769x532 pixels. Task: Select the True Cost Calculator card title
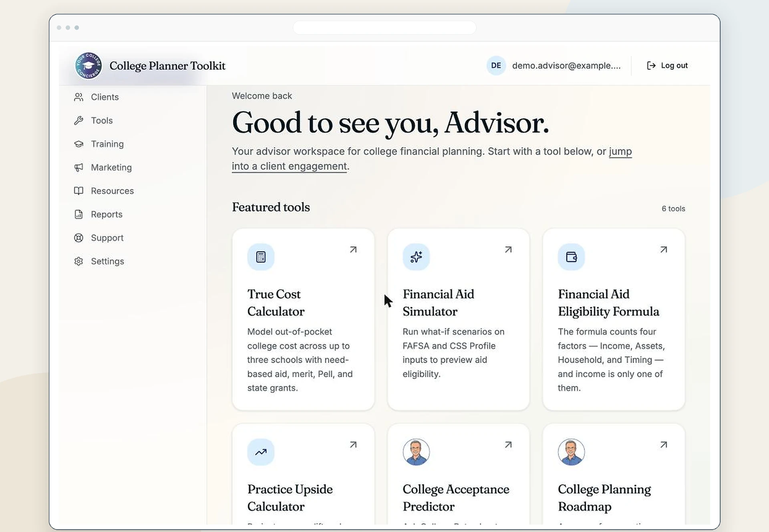(276, 303)
